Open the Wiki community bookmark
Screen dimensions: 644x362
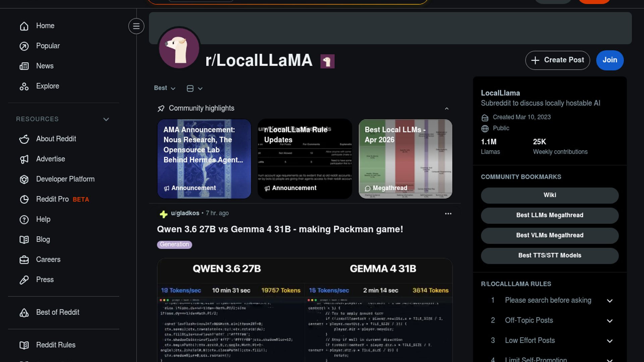pyautogui.click(x=550, y=195)
